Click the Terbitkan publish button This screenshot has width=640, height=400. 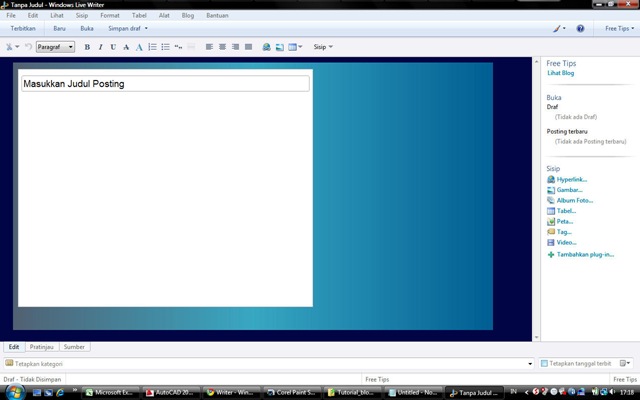(23, 29)
